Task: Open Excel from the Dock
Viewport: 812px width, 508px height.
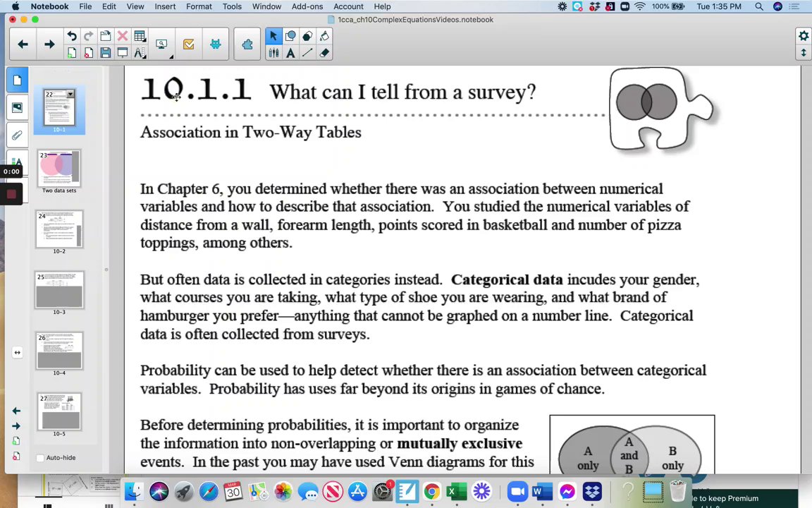Action: [x=456, y=491]
